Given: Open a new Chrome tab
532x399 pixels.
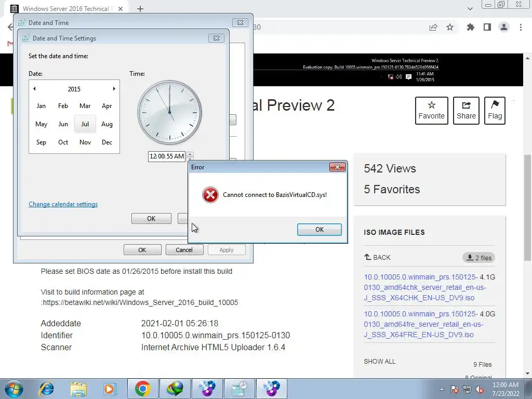Looking at the screenshot, I should pos(140,9).
